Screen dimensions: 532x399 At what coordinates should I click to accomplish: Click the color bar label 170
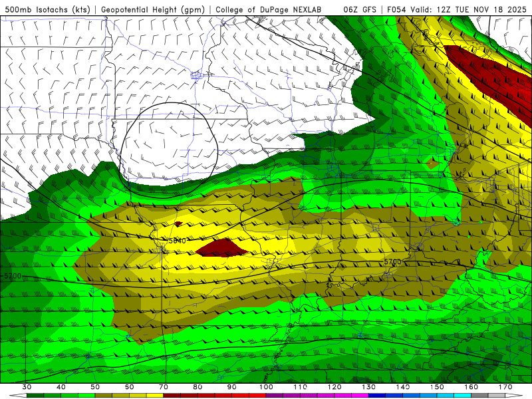[x=505, y=387]
